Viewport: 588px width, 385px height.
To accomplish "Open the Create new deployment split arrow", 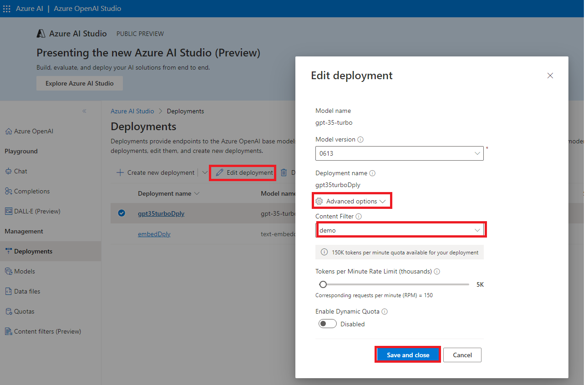I will [204, 172].
